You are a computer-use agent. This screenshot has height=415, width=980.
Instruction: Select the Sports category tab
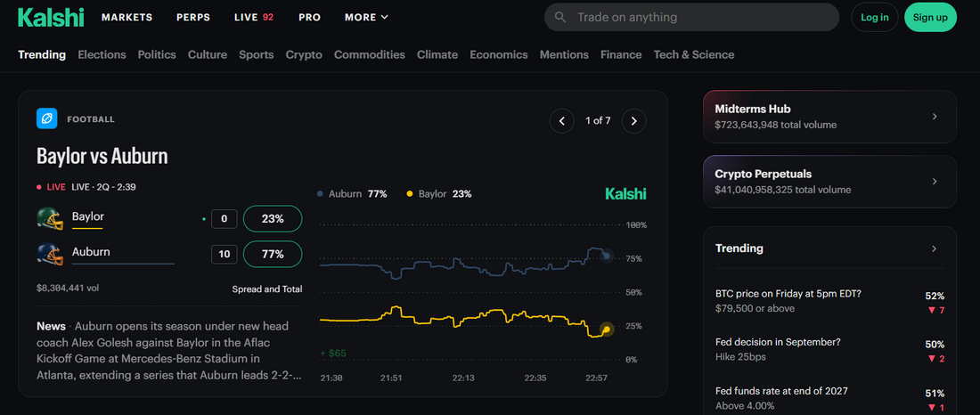[257, 54]
